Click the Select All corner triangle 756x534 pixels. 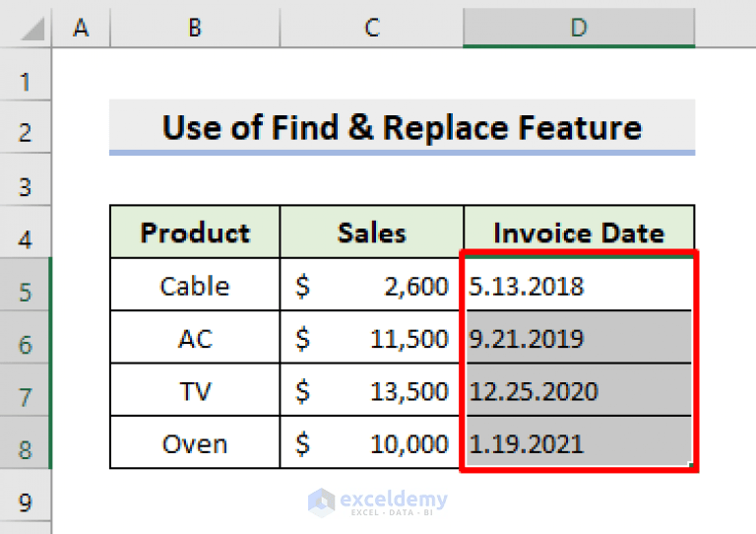(x=32, y=29)
